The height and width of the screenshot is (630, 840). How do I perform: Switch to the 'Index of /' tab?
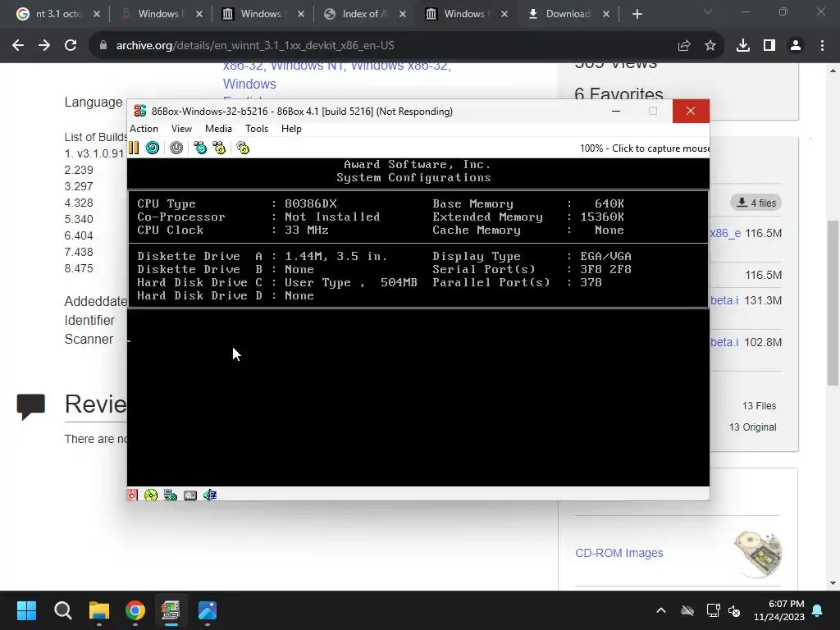(x=364, y=14)
